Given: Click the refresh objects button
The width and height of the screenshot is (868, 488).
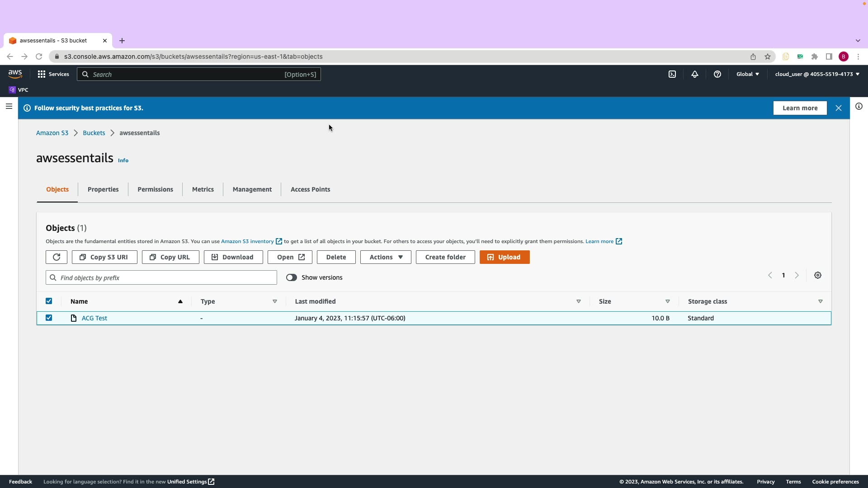Looking at the screenshot, I should point(57,257).
